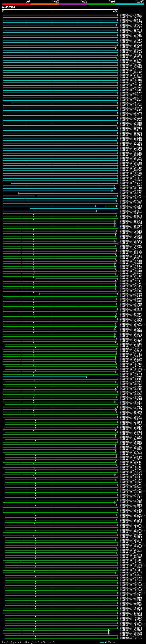Select the UniRef100_A6XGS0 label
The image size is (146, 644).
click(131, 103)
